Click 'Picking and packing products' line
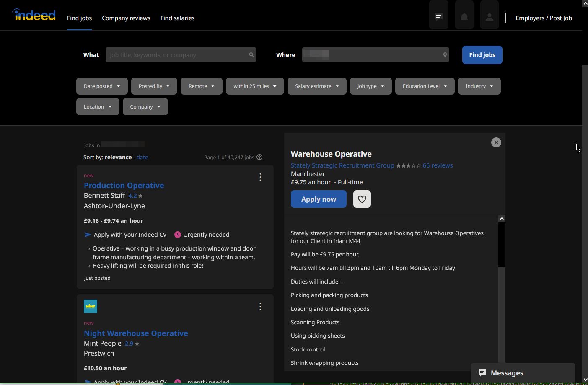This screenshot has width=588, height=385. point(329,295)
